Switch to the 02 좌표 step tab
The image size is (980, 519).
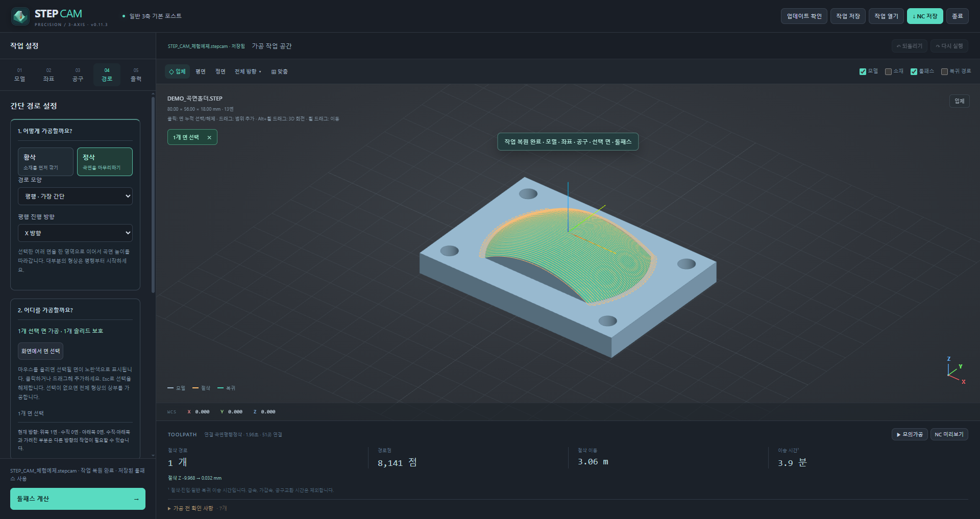click(x=48, y=75)
